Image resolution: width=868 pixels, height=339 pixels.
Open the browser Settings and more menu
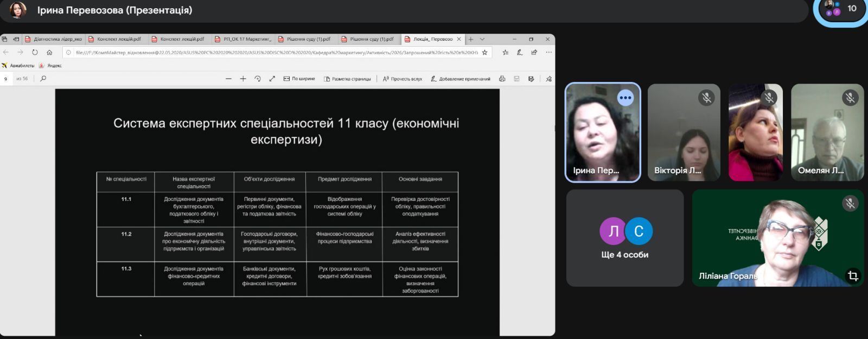548,52
